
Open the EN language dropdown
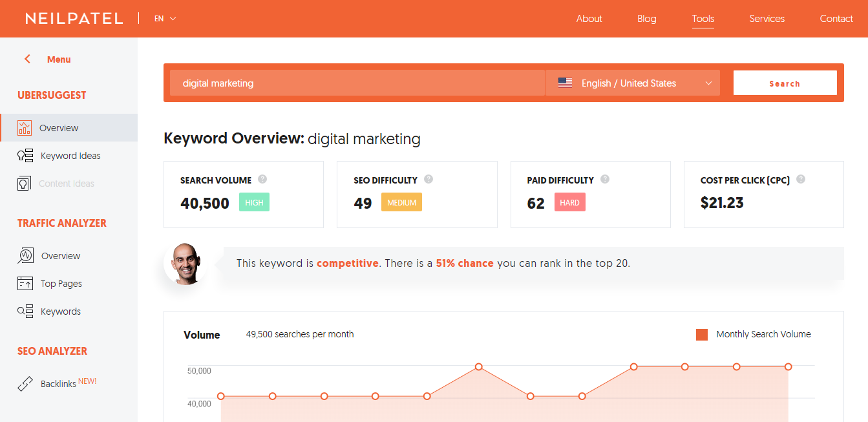coord(165,19)
